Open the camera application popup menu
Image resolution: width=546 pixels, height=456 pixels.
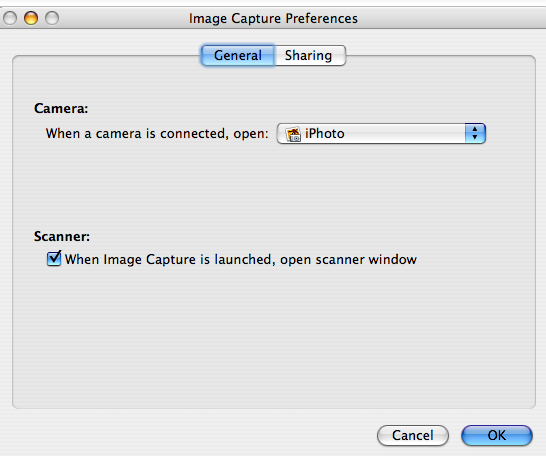tap(381, 133)
